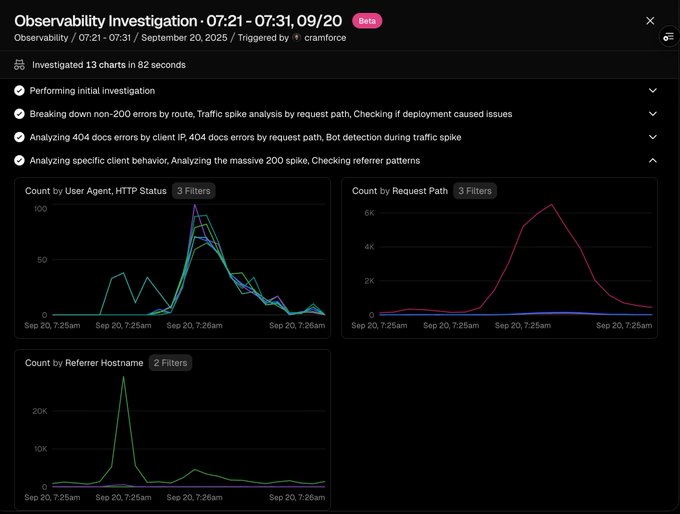Open the side list panel icon

668,37
